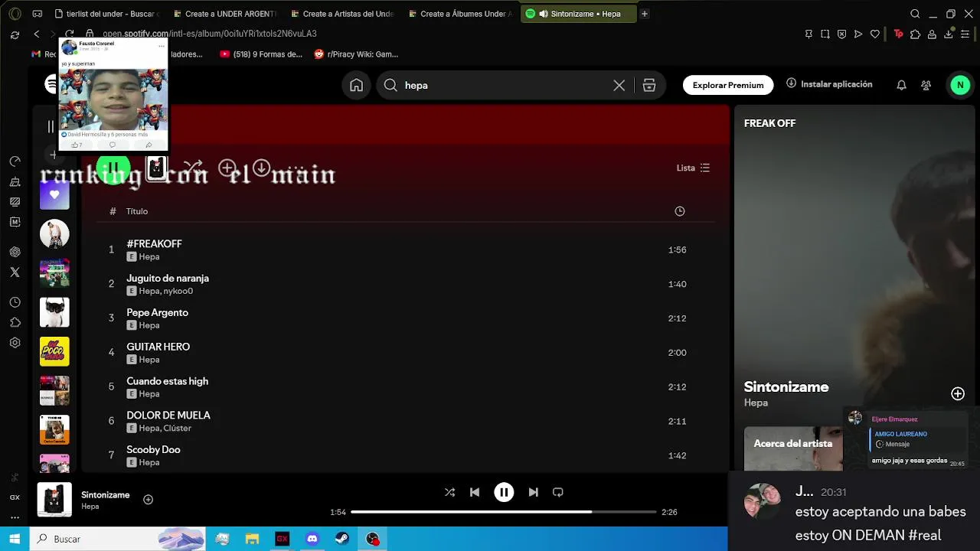Open Easy Setup sliders menu
This screenshot has width=980, height=551.
click(965, 34)
